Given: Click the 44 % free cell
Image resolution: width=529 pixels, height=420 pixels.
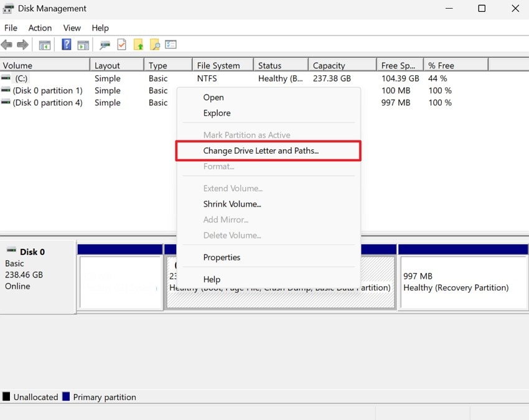Looking at the screenshot, I should (x=438, y=78).
